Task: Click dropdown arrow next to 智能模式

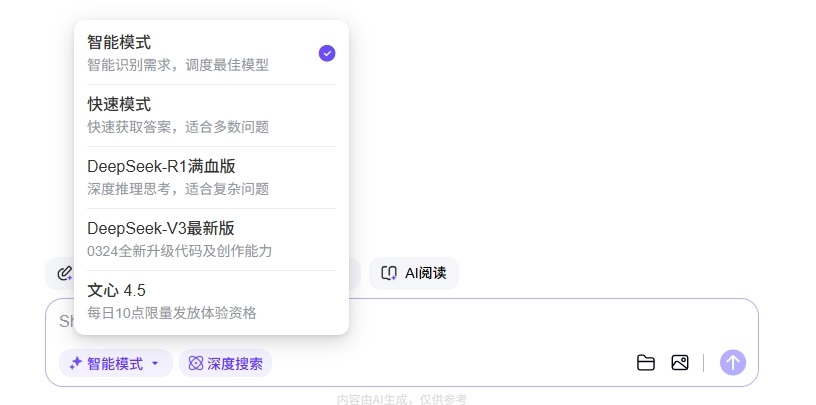Action: 155,363
